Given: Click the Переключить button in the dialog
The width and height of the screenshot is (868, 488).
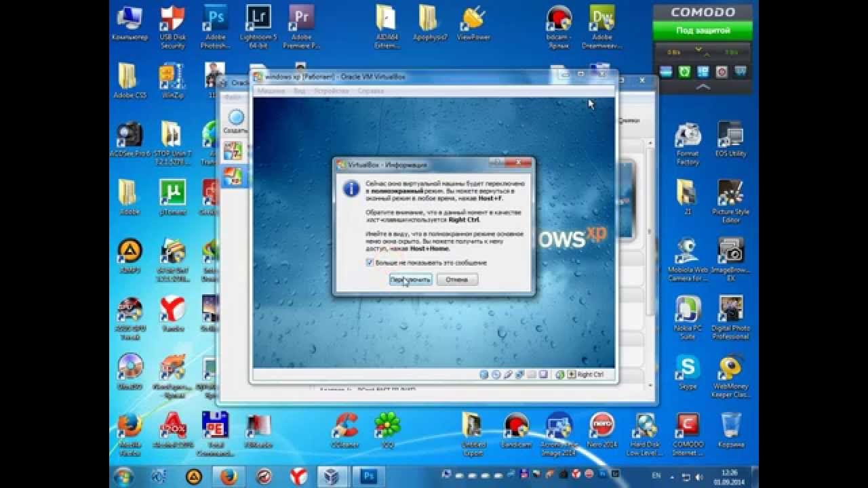Looking at the screenshot, I should [410, 279].
